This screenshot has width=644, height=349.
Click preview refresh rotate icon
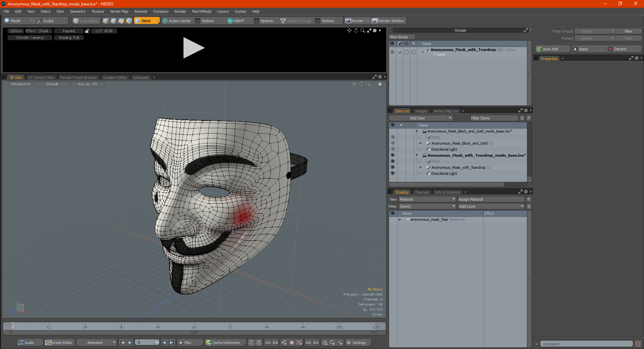(x=356, y=31)
